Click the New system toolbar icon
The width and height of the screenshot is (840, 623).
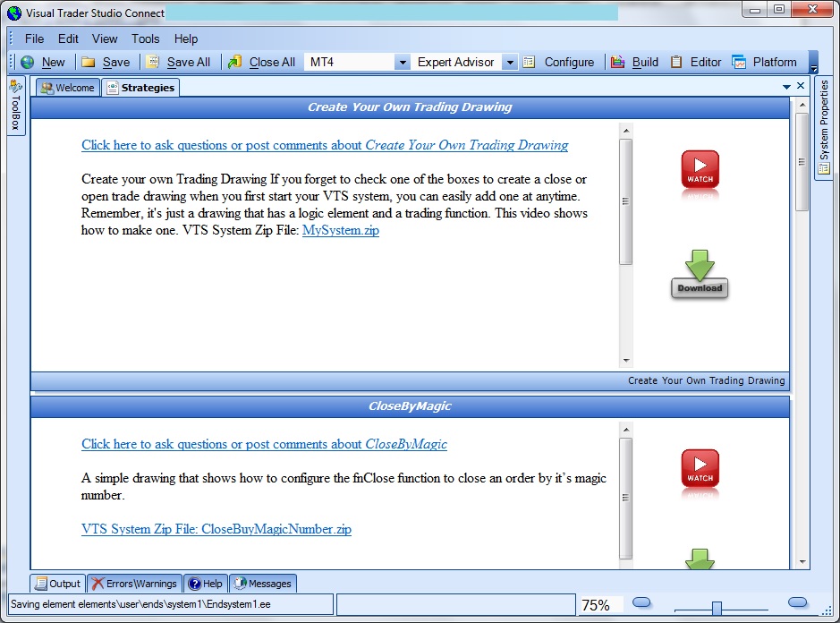tap(28, 63)
